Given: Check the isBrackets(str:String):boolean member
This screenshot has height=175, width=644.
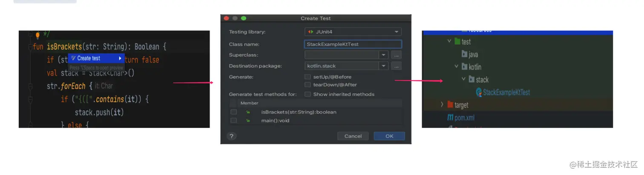Looking at the screenshot, I should point(233,112).
